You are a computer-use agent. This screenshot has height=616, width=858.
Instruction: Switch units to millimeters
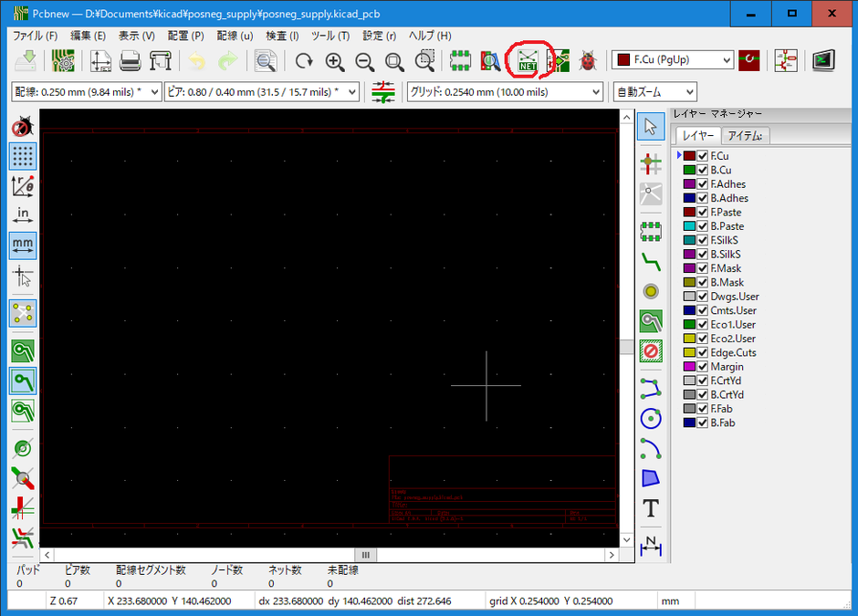coord(23,245)
